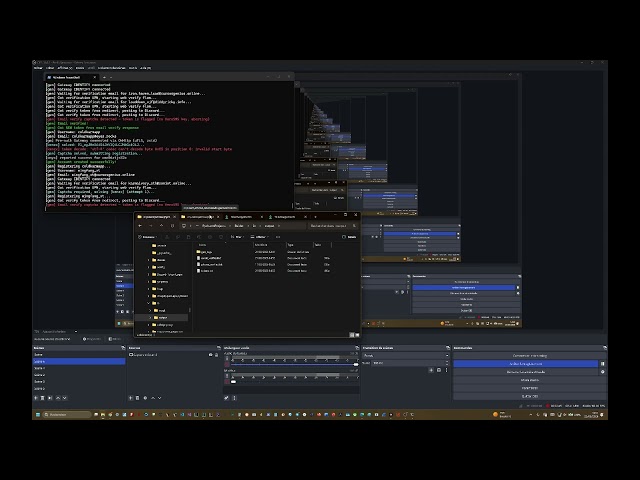The image size is (640, 480).
Task: Toggle visibility eye of the listed source
Action: (209, 355)
